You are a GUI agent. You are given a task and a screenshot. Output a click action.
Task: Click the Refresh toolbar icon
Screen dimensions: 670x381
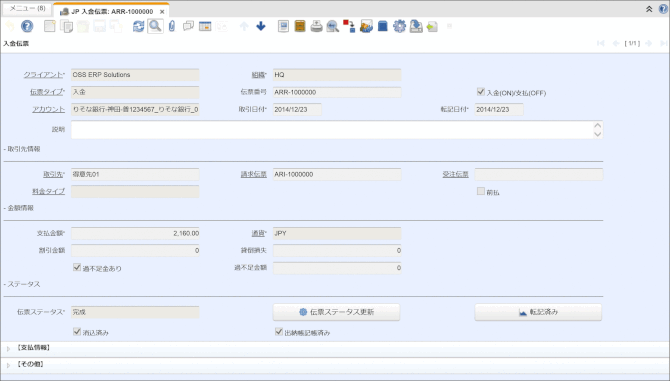(x=138, y=26)
